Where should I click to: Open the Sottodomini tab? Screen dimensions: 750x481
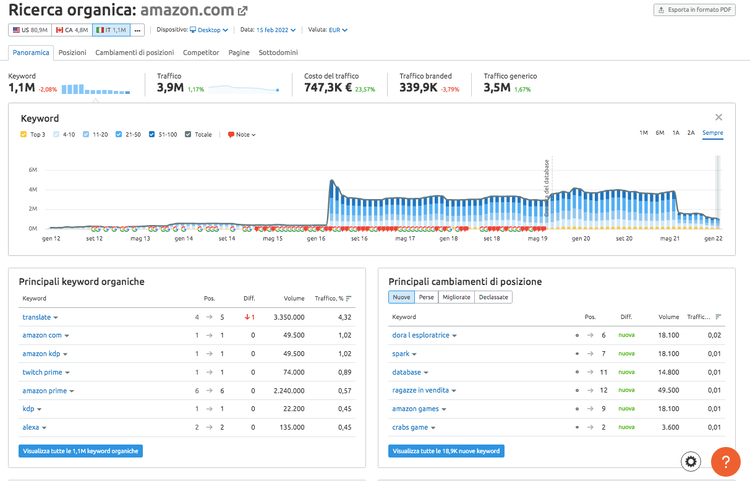pos(278,53)
